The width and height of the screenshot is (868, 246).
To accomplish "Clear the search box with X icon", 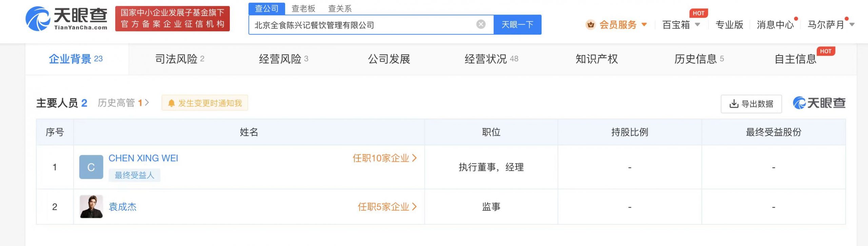I will tap(480, 24).
